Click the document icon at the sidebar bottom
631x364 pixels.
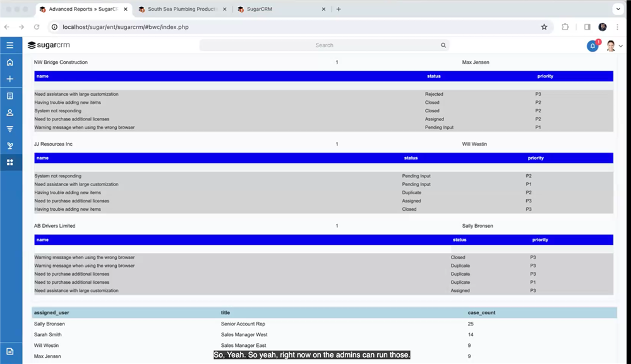[9, 351]
